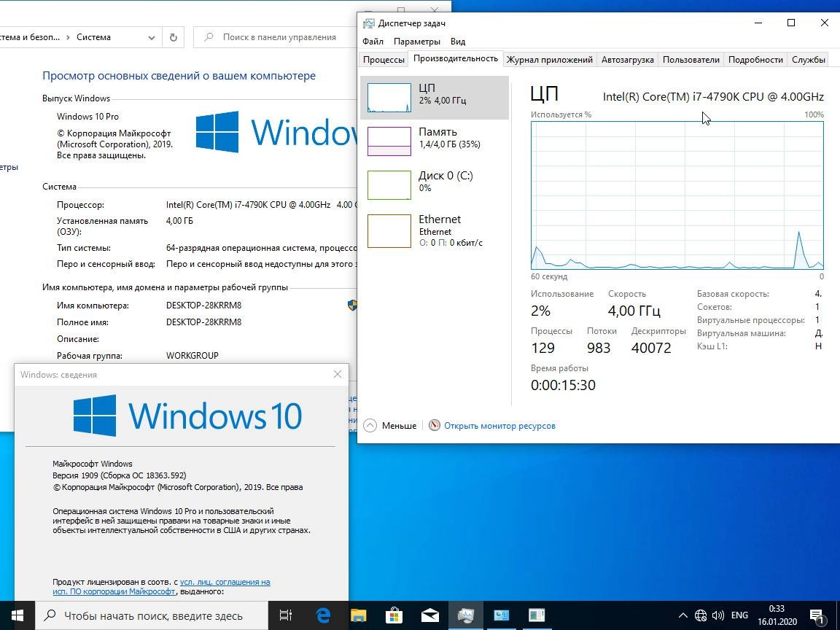Open the Action Center notifications icon

tap(817, 615)
